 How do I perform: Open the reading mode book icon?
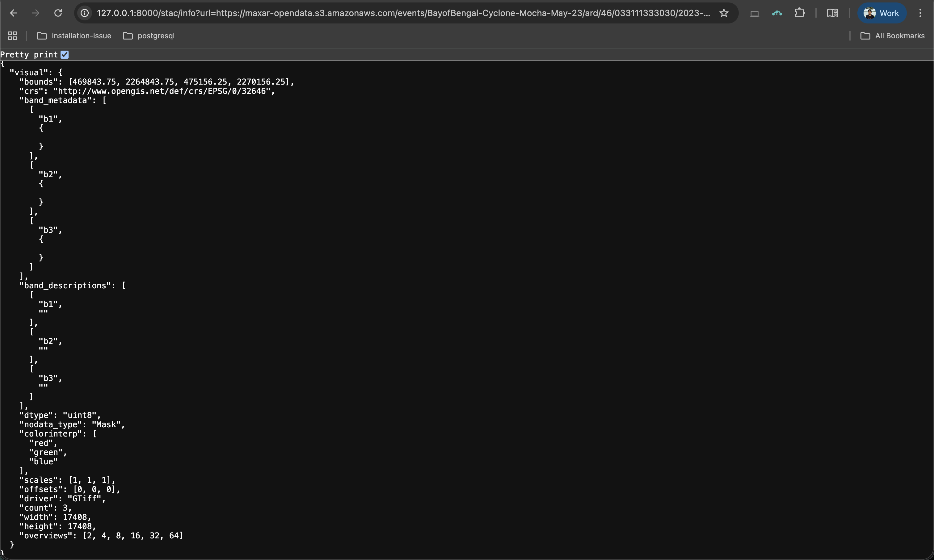coord(832,13)
